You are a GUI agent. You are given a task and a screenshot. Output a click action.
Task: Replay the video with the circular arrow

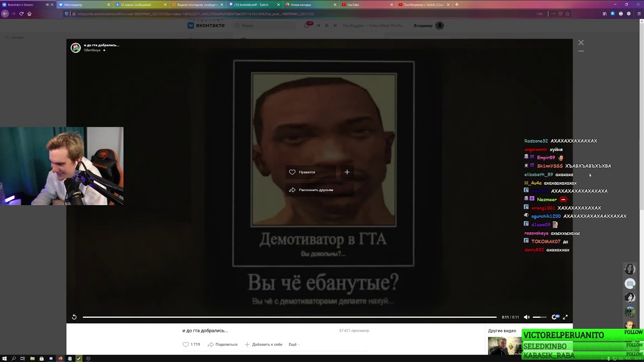coord(74,317)
